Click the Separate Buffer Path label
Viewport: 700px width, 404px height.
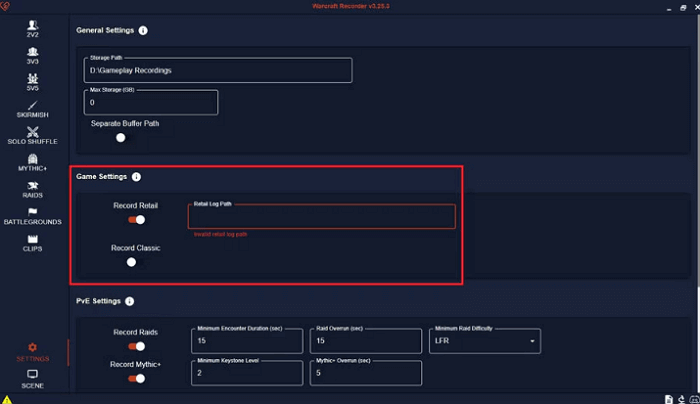click(x=125, y=124)
